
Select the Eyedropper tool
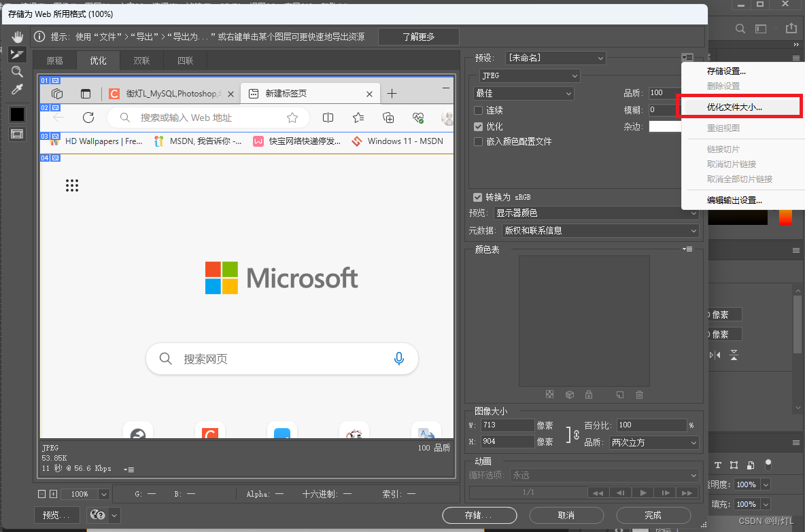click(18, 89)
